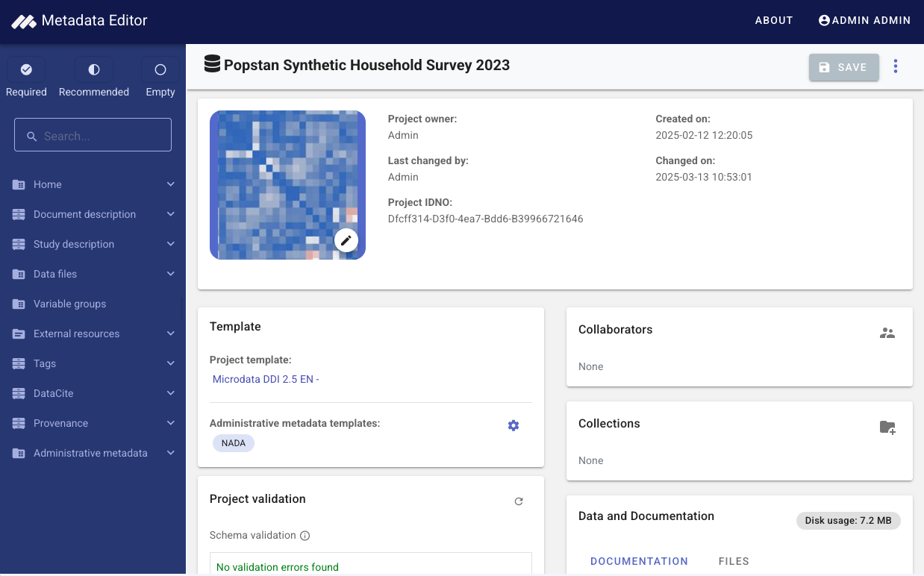Select the Empty fields filter icon
Viewport: 924px width, 576px height.
tap(160, 69)
